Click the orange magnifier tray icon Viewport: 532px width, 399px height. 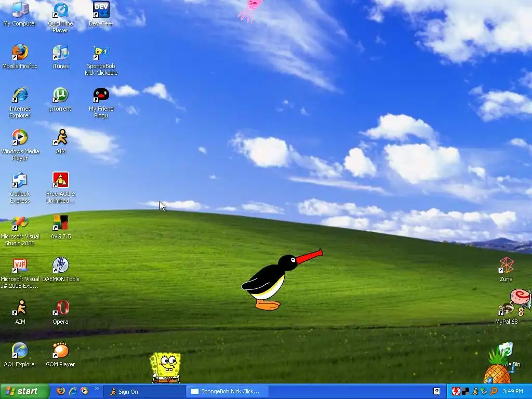click(494, 392)
